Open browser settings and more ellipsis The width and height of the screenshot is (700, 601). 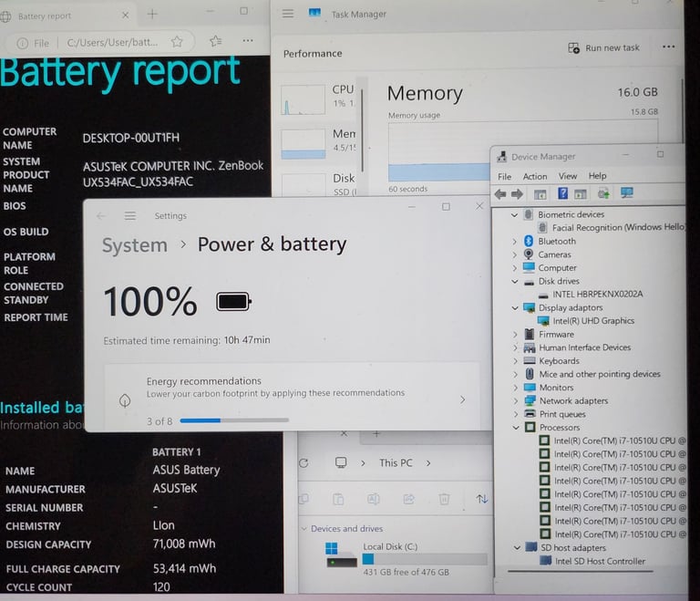coord(248,41)
